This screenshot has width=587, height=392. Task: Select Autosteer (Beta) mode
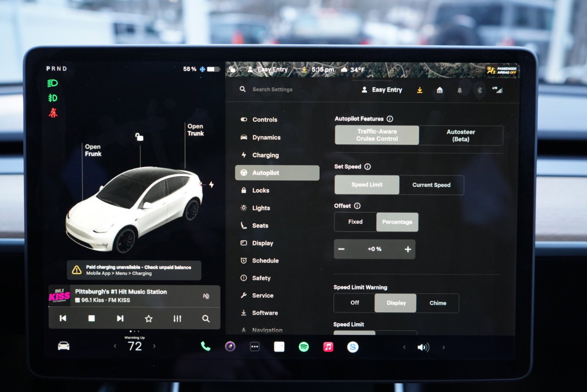[461, 135]
